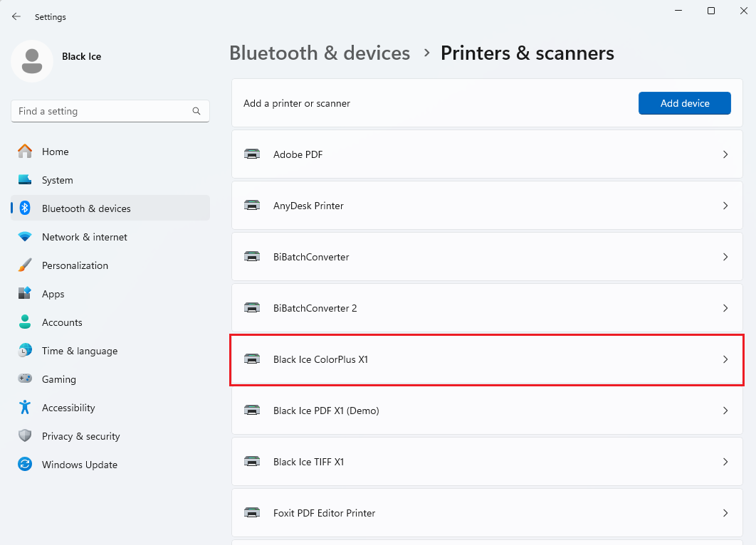756x545 pixels.
Task: Click the back arrow in Settings header
Action: (16, 16)
